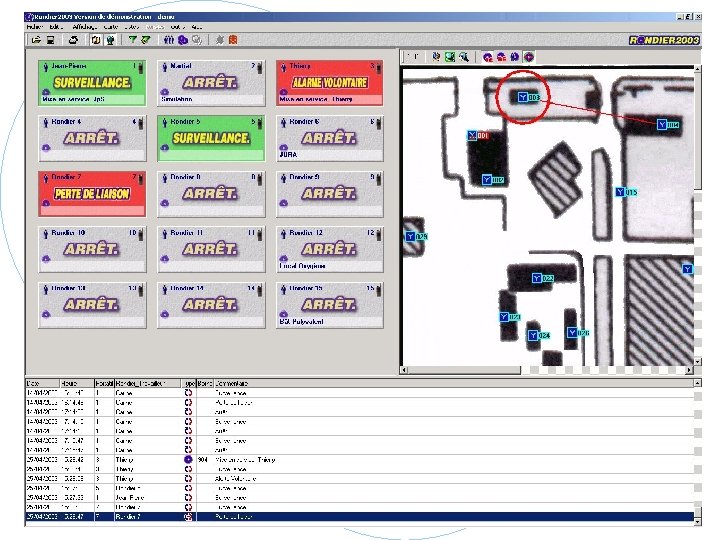The image size is (720, 540).
Task: Select the Thierry ALARME VOLONTAIRE card
Action: tap(330, 83)
